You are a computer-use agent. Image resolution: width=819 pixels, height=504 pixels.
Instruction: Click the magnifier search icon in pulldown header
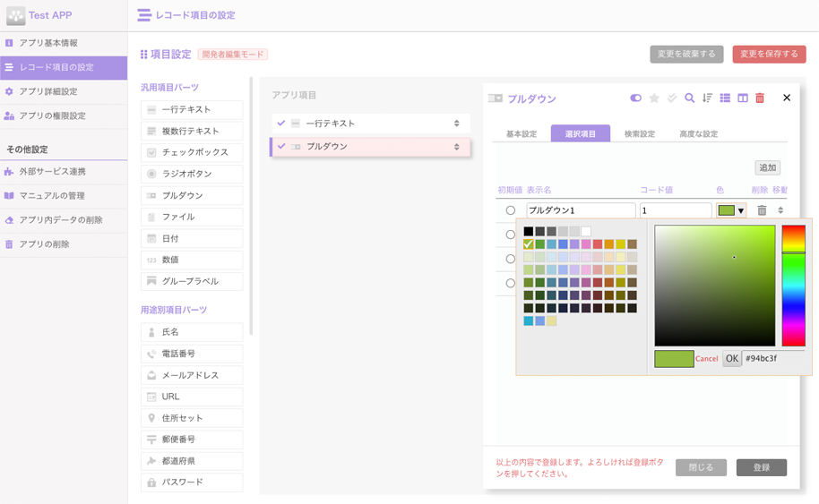tap(689, 98)
